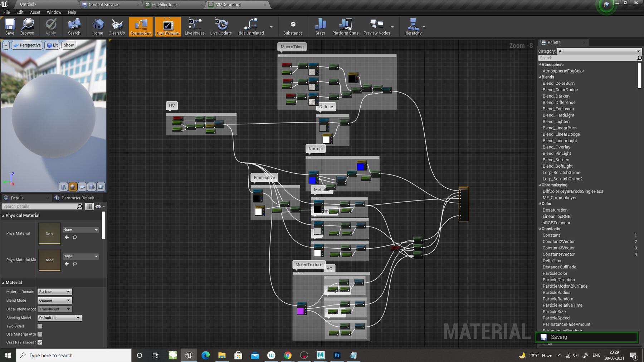Image resolution: width=644 pixels, height=362 pixels.
Task: Select Blend_Overlay in the Palette list
Action: (557, 147)
